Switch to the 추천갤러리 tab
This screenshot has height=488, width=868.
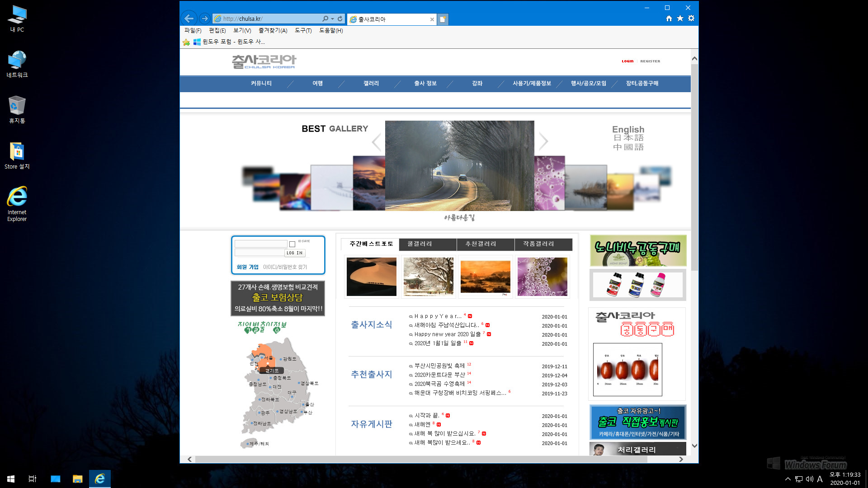coord(486,244)
